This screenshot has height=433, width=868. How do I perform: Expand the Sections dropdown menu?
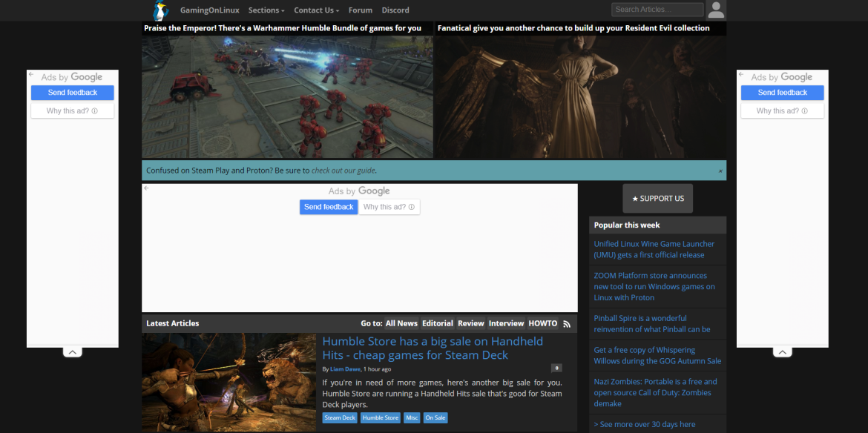tap(266, 10)
